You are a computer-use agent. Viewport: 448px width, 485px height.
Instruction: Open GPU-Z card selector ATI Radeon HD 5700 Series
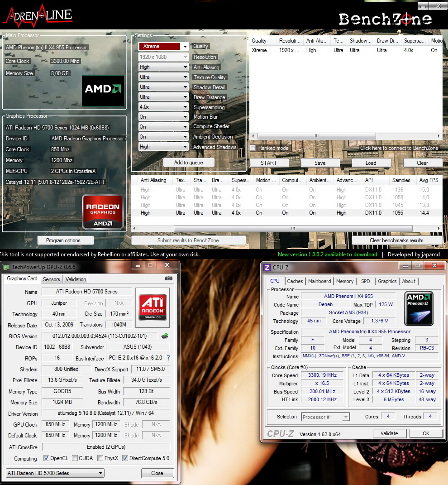pyautogui.click(x=55, y=473)
